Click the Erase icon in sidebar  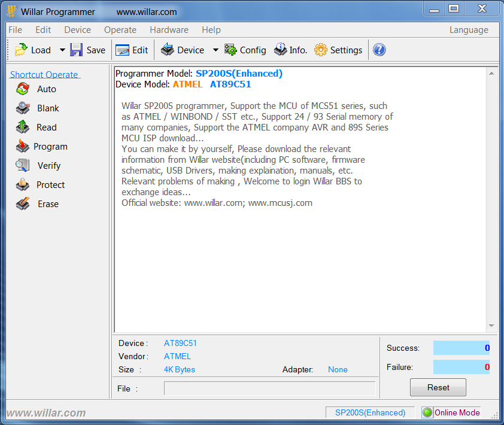point(23,204)
